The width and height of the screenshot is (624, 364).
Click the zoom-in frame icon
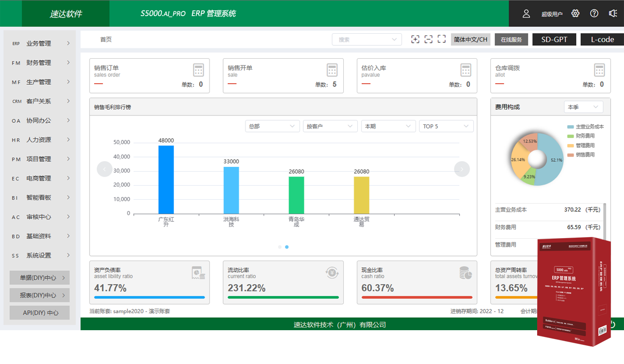coord(415,39)
